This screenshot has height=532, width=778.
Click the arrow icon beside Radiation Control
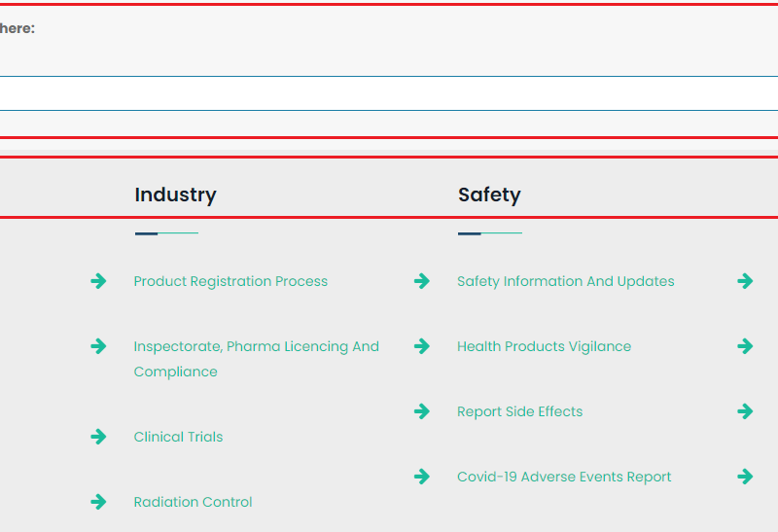98,502
